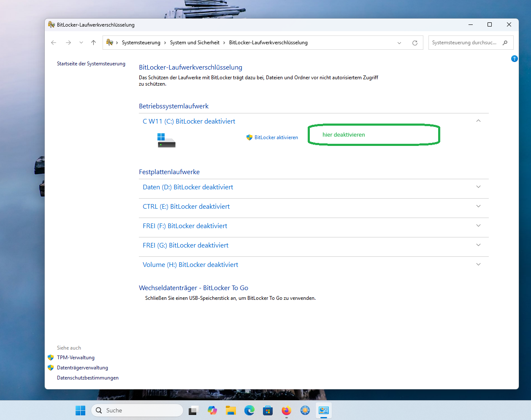Open File Explorer from taskbar
Image resolution: width=531 pixels, height=420 pixels.
231,410
